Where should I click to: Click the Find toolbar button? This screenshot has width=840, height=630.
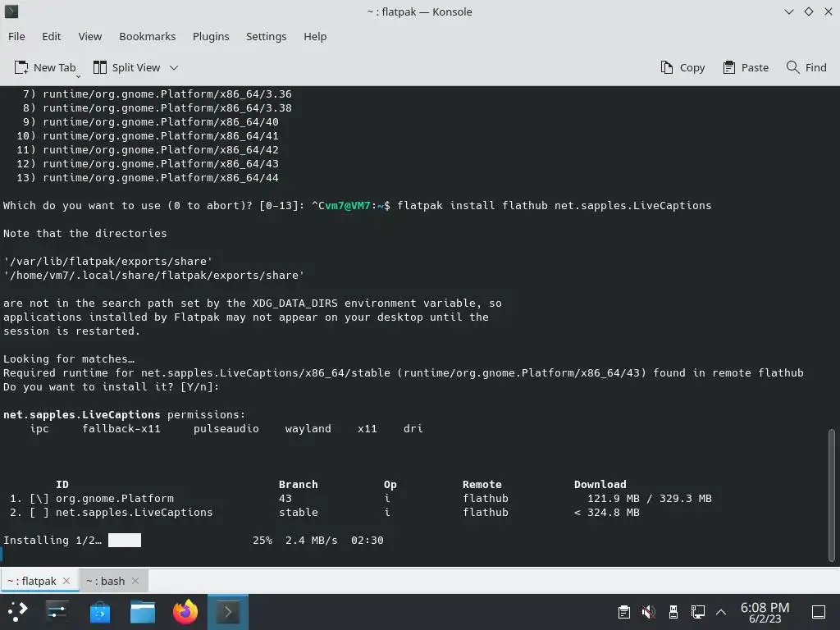[806, 67]
